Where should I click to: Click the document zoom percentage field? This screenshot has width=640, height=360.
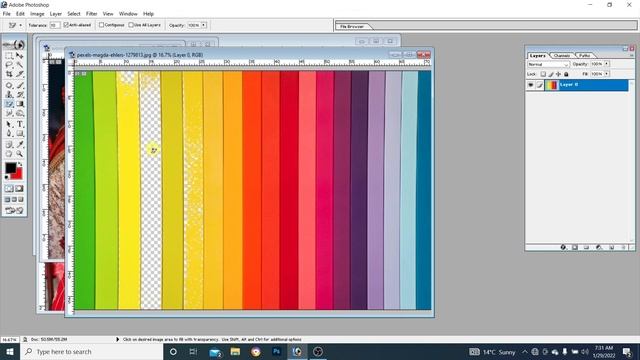(9, 339)
